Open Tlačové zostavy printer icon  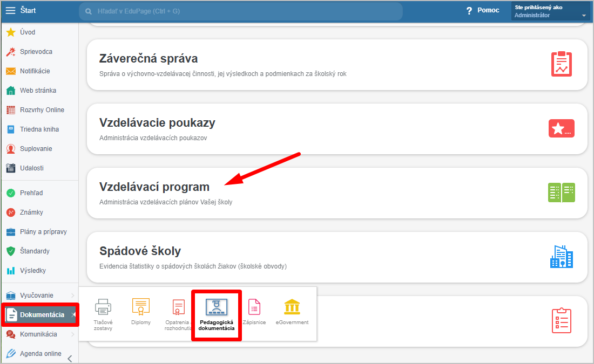[x=103, y=307]
